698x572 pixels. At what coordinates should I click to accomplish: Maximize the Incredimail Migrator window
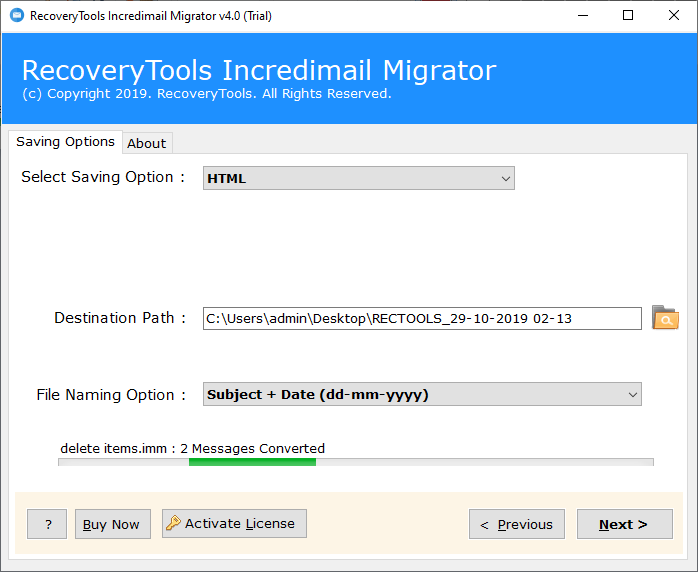click(628, 15)
